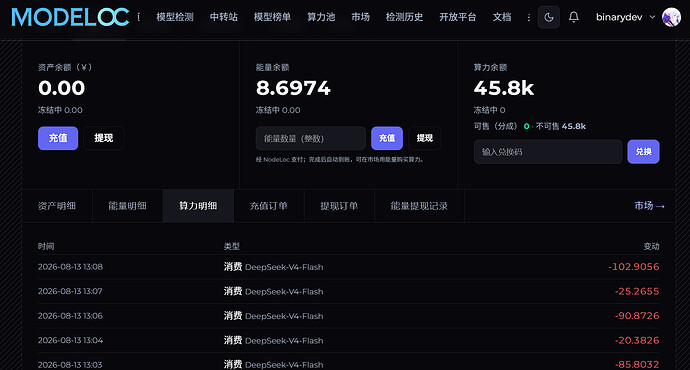Click DeepSeek-V4-Flash in the 13:08 row
The width and height of the screenshot is (690, 370).
(x=284, y=267)
